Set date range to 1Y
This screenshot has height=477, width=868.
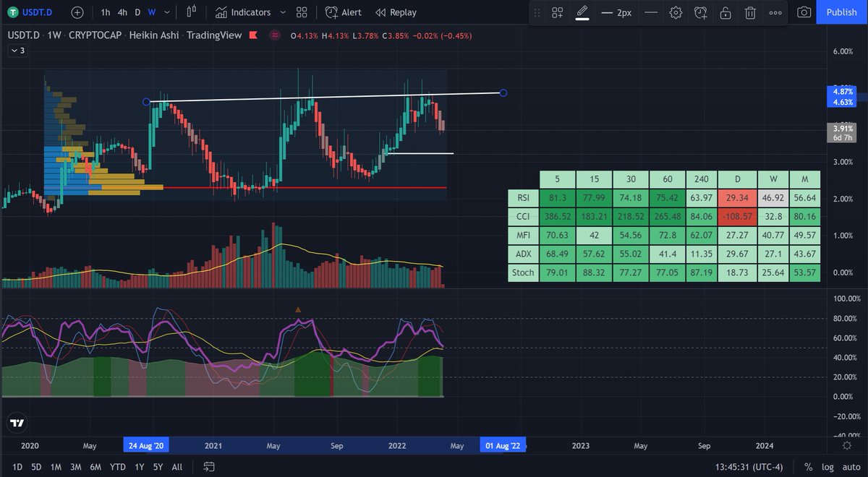(138, 467)
